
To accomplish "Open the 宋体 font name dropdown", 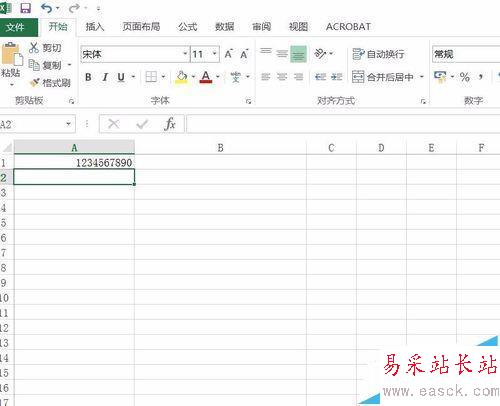I will pos(185,54).
